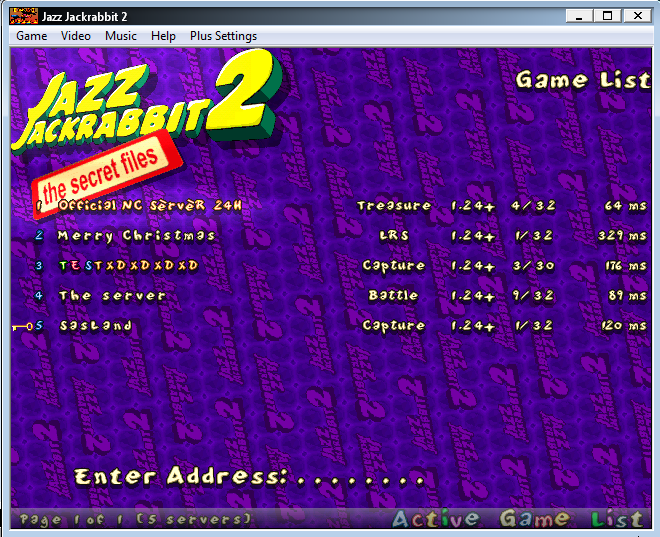
Task: Click the 9/32 player count
Action: [533, 295]
